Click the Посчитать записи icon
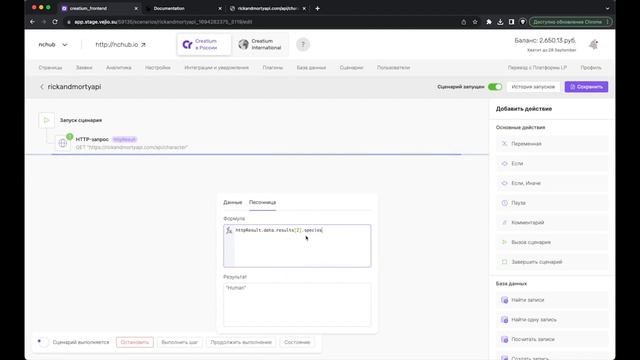This screenshot has width=640, height=360. point(504,339)
